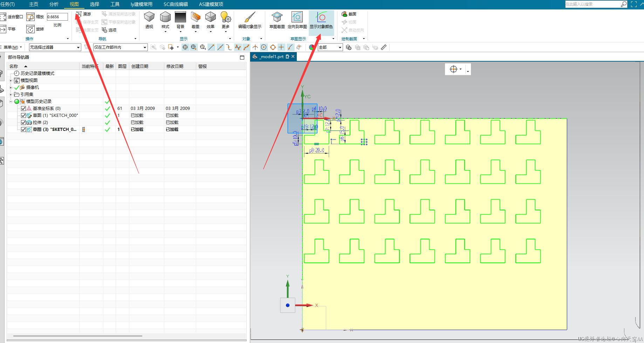Screen dimensions: 644x343
Task: Click the view orientation triad icon in viewport
Action: 453,69
